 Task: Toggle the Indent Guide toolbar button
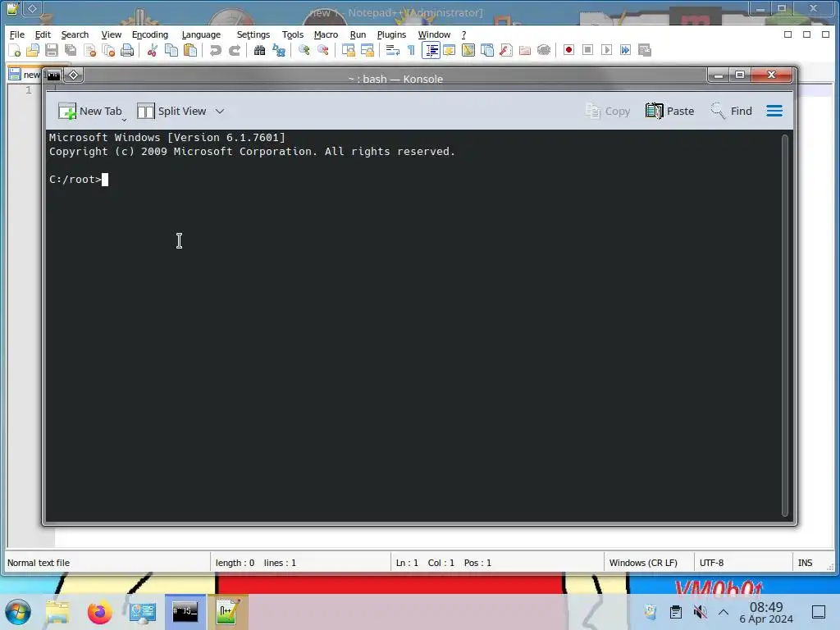[431, 50]
